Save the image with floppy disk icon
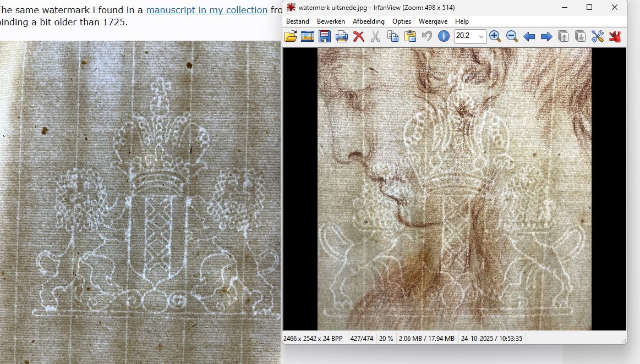This screenshot has height=364, width=640. click(x=325, y=37)
